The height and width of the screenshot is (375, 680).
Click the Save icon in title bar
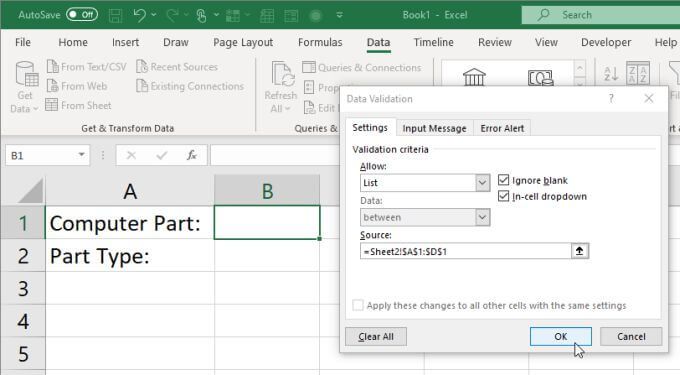(115, 16)
